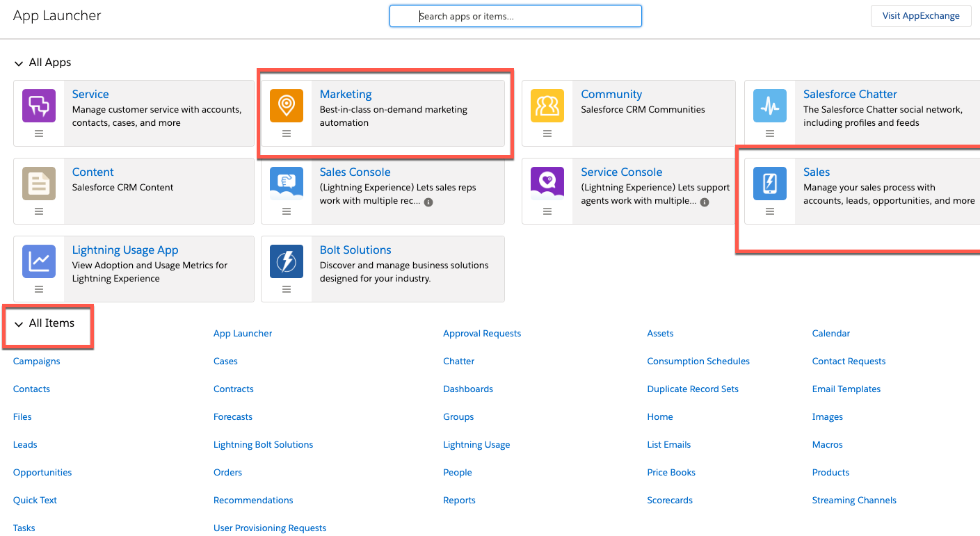Open Streaming Channels item
The width and height of the screenshot is (980, 536).
[x=854, y=501]
